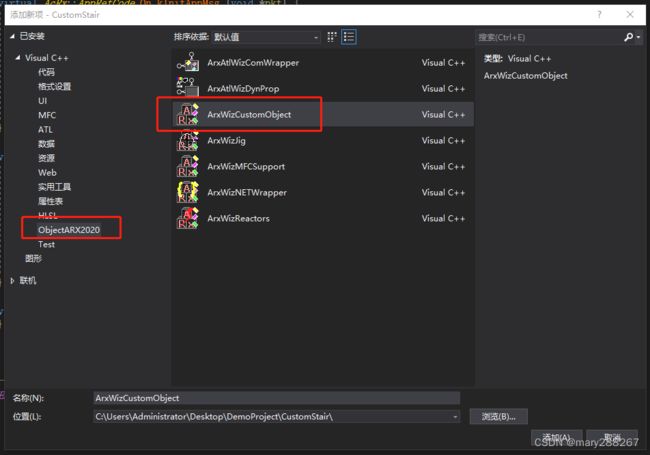Click the Visual C++ tree label
The height and width of the screenshot is (455, 650).
46,58
